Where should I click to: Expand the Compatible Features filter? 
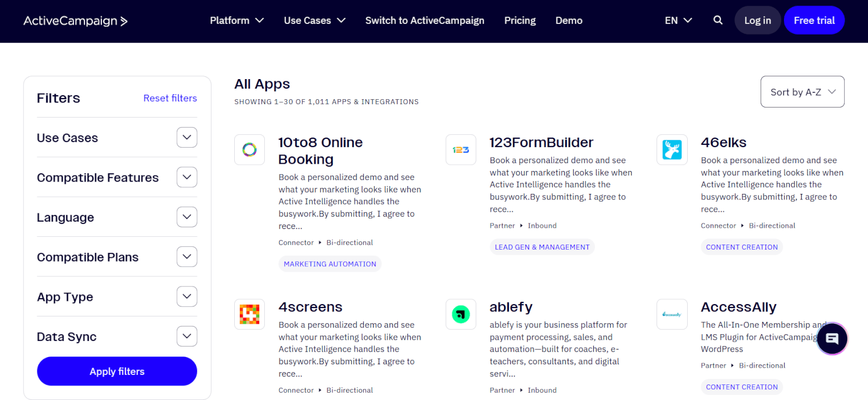(x=186, y=177)
